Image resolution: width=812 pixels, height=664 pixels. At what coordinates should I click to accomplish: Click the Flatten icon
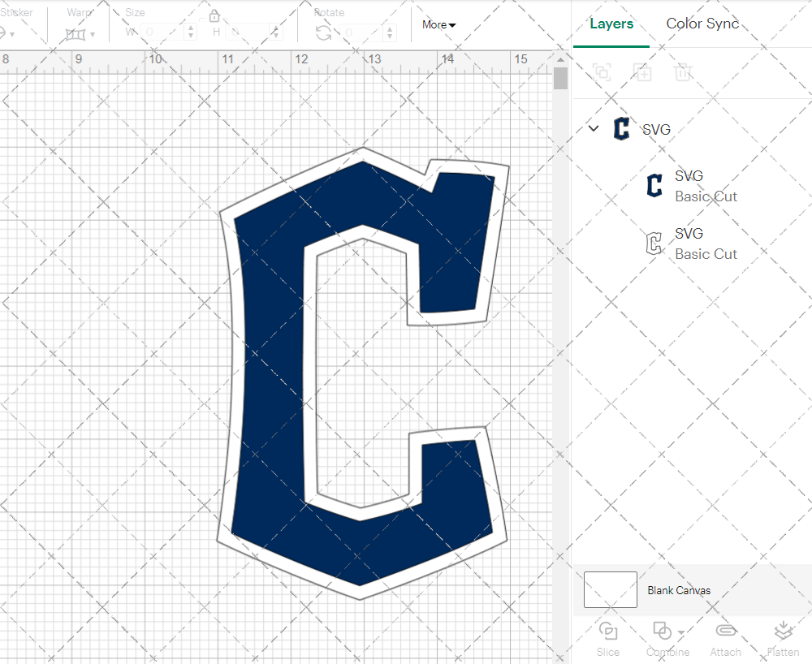tap(783, 631)
